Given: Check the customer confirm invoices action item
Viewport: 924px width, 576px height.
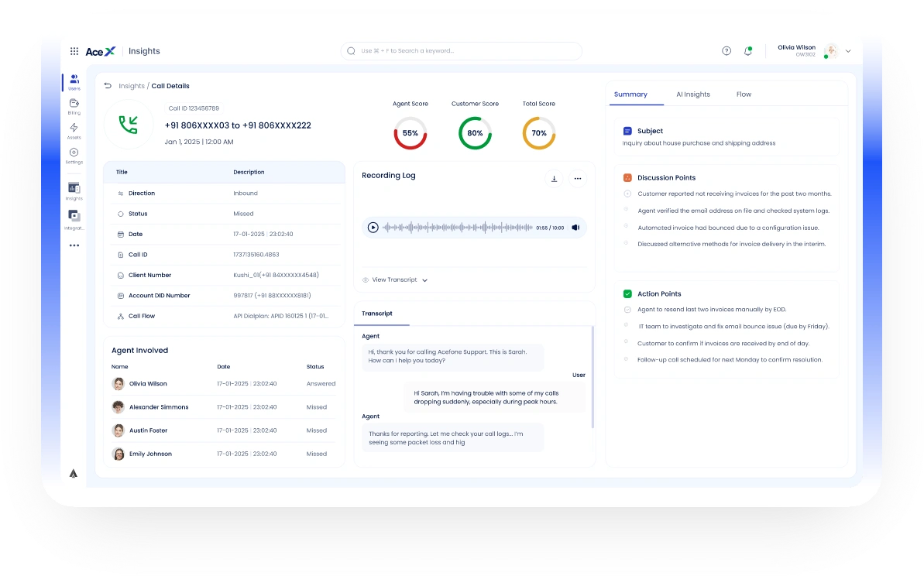Looking at the screenshot, I should [627, 342].
